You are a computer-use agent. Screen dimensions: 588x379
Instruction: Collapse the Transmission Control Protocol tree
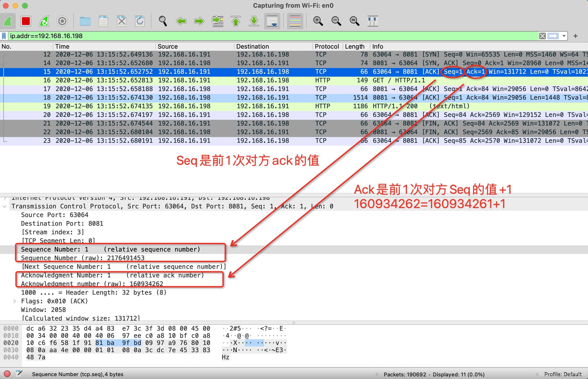pyautogui.click(x=5, y=207)
